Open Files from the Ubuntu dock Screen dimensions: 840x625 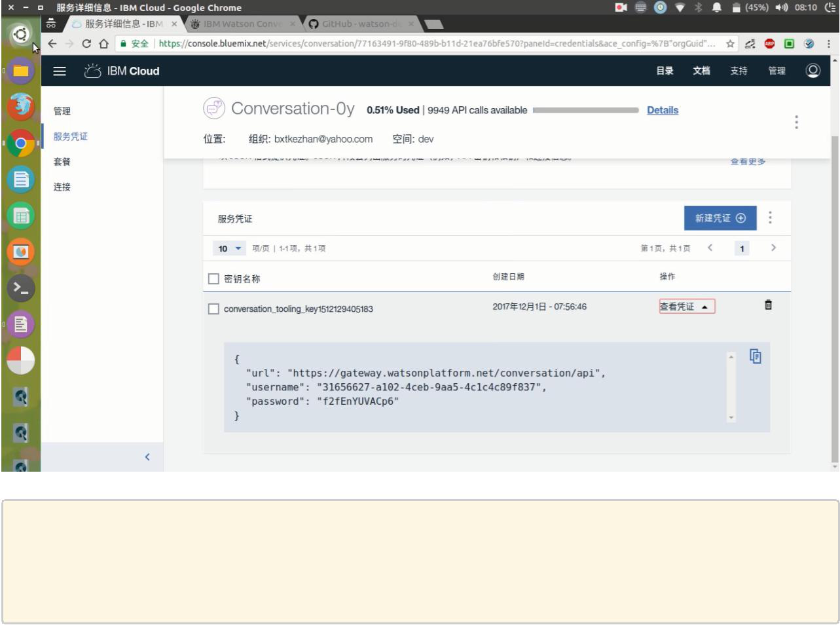(21, 71)
